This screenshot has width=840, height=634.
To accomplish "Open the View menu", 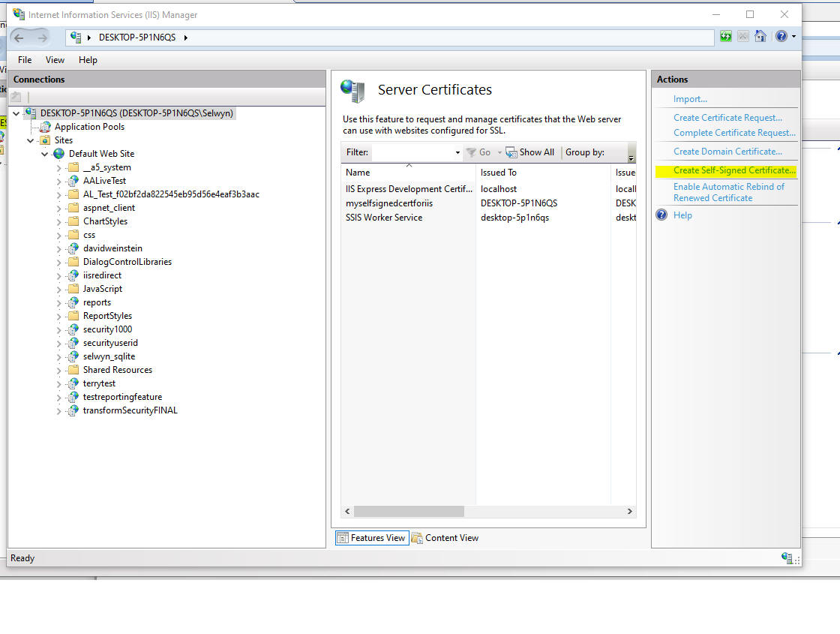I will click(x=55, y=60).
